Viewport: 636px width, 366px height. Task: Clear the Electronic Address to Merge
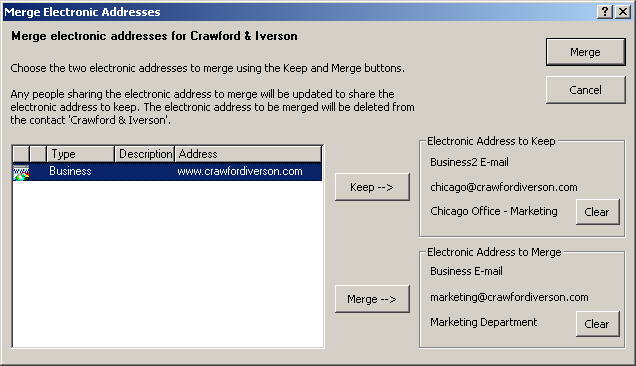(x=597, y=324)
